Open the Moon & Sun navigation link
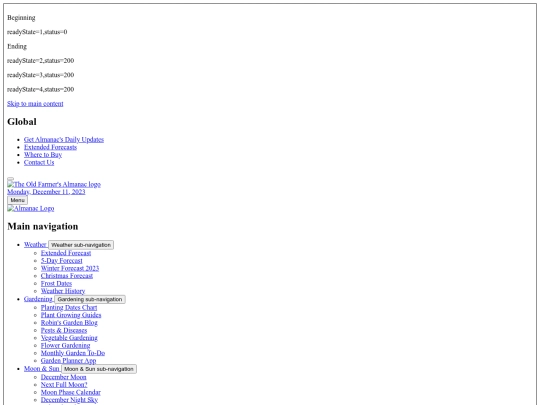This screenshot has width=540, height=405. (x=42, y=368)
